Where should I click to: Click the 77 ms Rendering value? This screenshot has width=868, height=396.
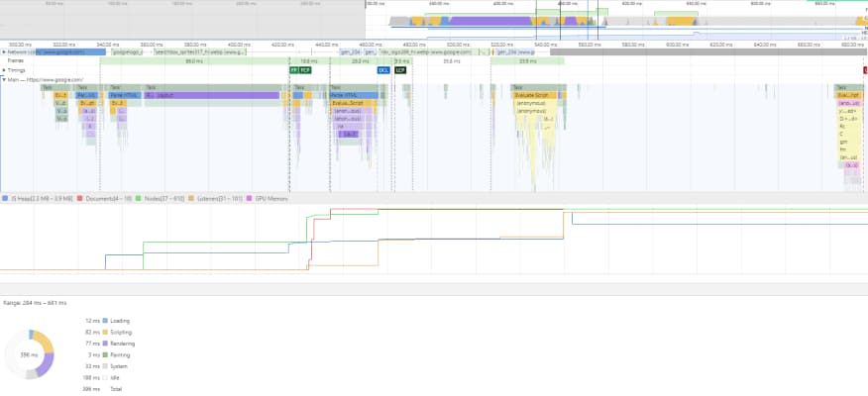[x=92, y=344]
